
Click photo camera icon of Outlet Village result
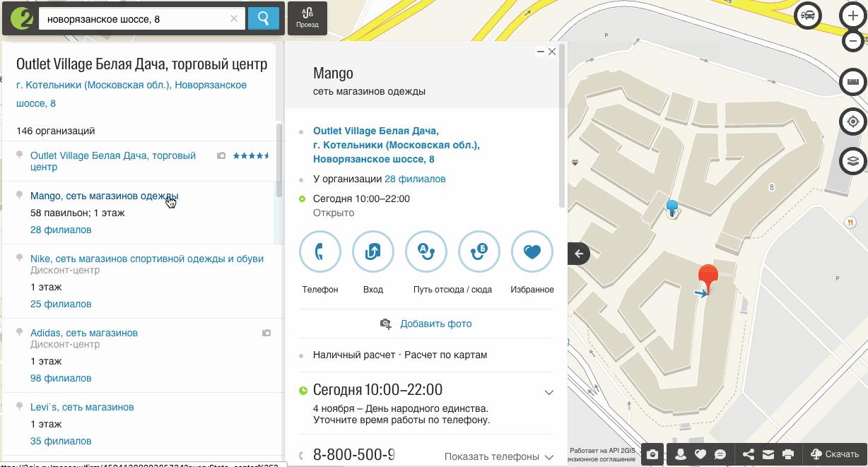(221, 155)
